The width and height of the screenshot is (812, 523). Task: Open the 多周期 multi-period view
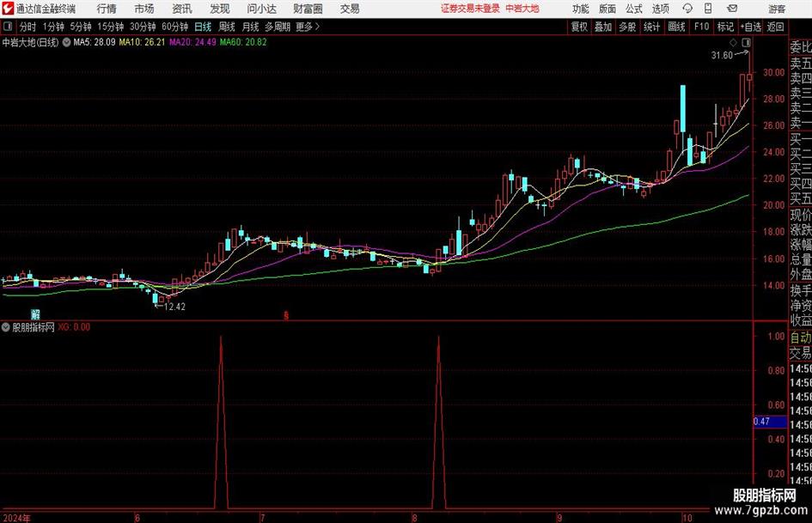pyautogui.click(x=278, y=27)
